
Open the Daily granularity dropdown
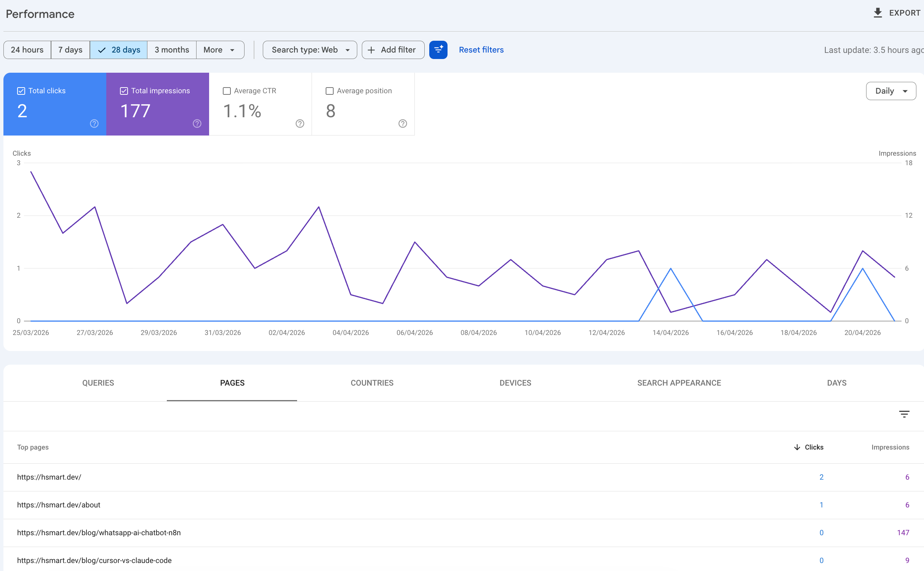click(891, 91)
